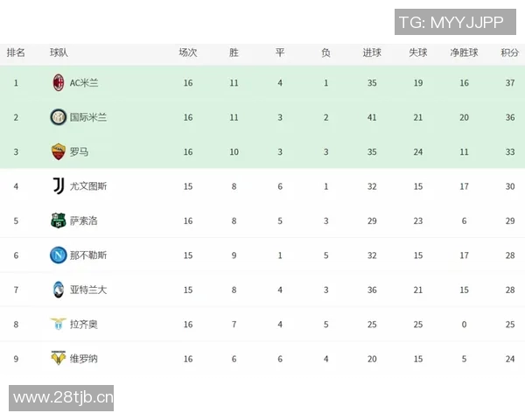Viewport: 525px width, 420px height.
Task: Open the AC米兰 team name link
Action: pyautogui.click(x=84, y=83)
